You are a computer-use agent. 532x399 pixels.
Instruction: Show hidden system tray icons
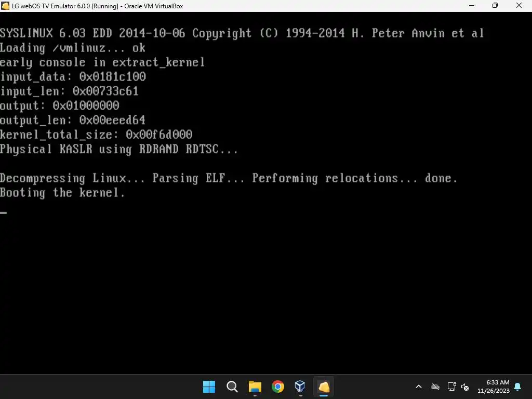[x=419, y=387]
